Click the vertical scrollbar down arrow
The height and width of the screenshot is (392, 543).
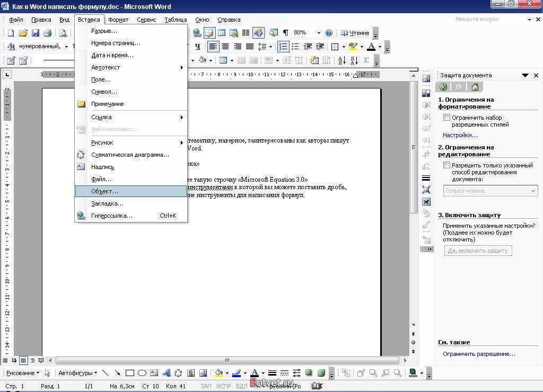coord(414,325)
